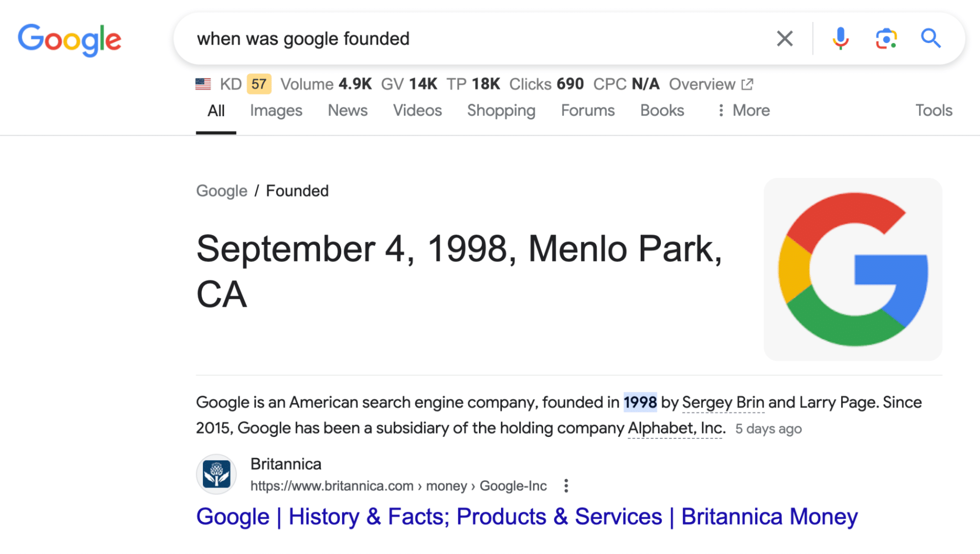Follow the Alphabet, Inc. link
The width and height of the screenshot is (980, 554).
(x=676, y=428)
